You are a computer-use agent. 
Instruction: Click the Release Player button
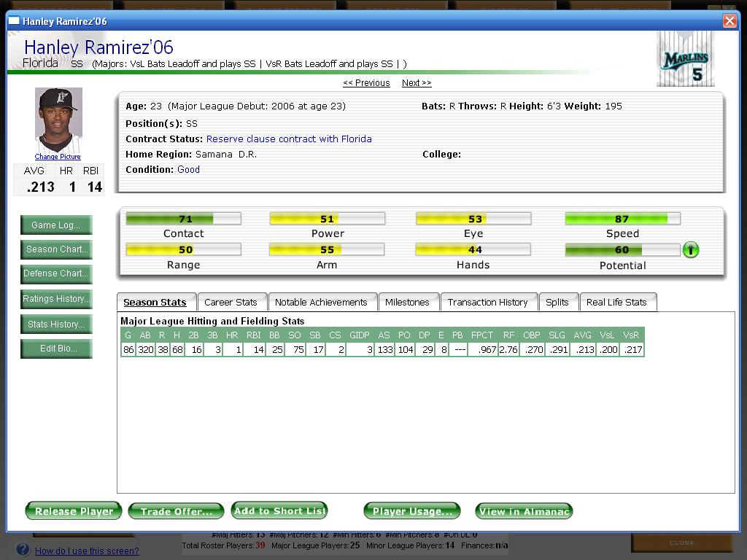(x=74, y=511)
